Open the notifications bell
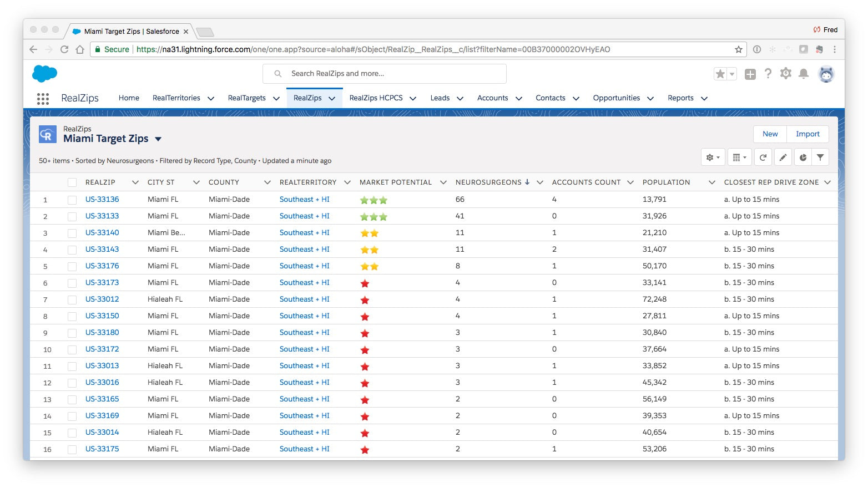The width and height of the screenshot is (868, 488). 803,74
